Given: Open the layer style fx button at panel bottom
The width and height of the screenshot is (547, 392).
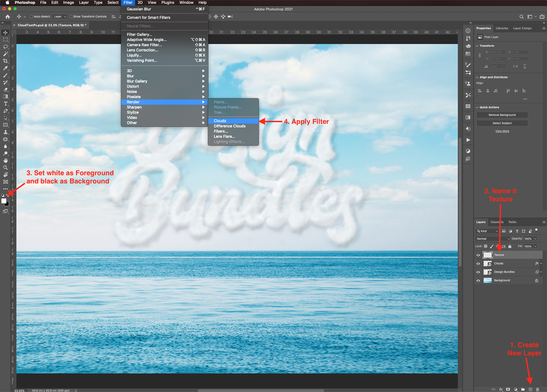Looking at the screenshot, I should [501, 389].
